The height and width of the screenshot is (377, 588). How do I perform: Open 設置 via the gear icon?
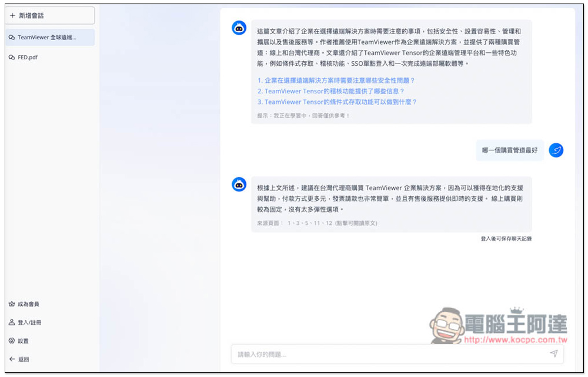(12, 341)
